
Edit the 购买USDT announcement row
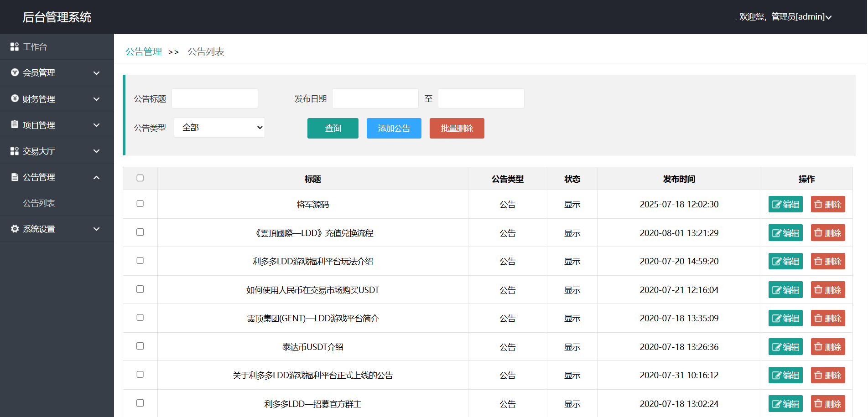point(785,290)
